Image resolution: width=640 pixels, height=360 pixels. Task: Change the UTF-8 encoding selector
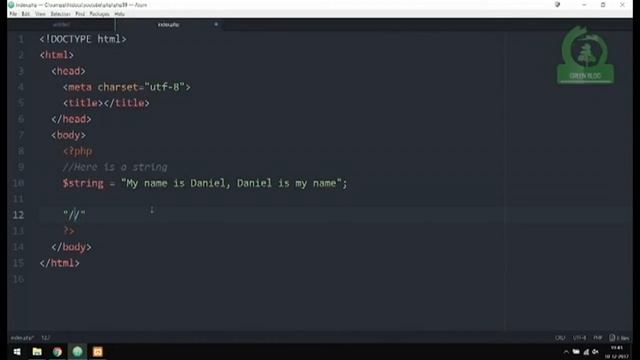click(579, 338)
